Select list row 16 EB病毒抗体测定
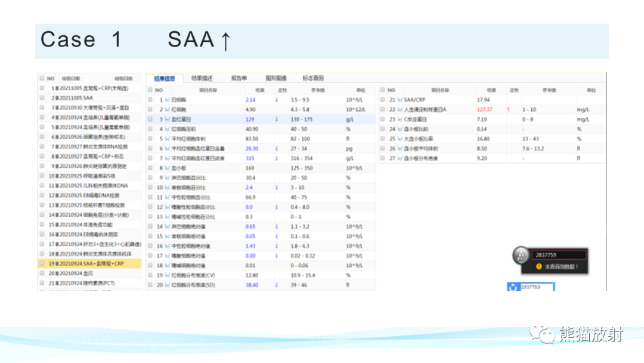 coord(89,234)
